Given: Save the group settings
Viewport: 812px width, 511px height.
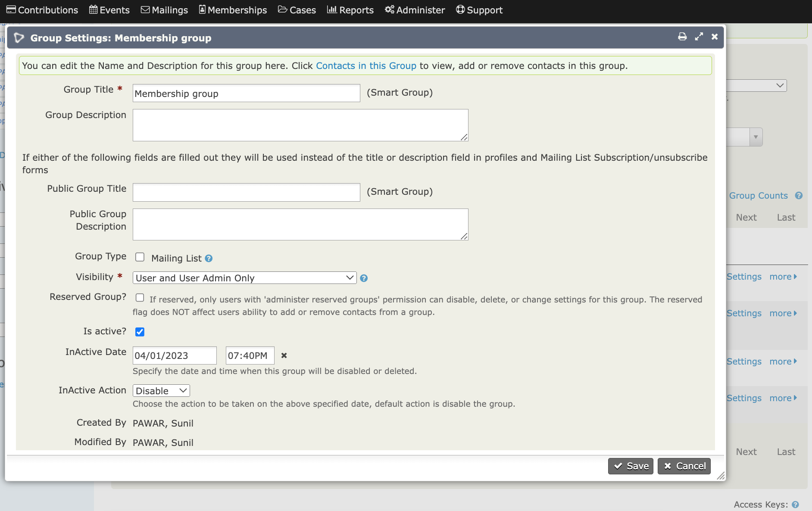Looking at the screenshot, I should (630, 466).
